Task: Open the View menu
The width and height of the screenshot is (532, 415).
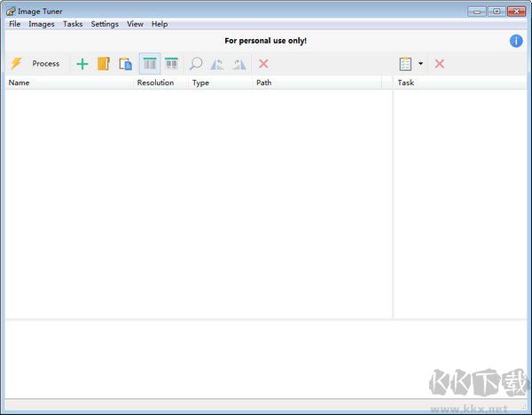Action: [x=135, y=24]
